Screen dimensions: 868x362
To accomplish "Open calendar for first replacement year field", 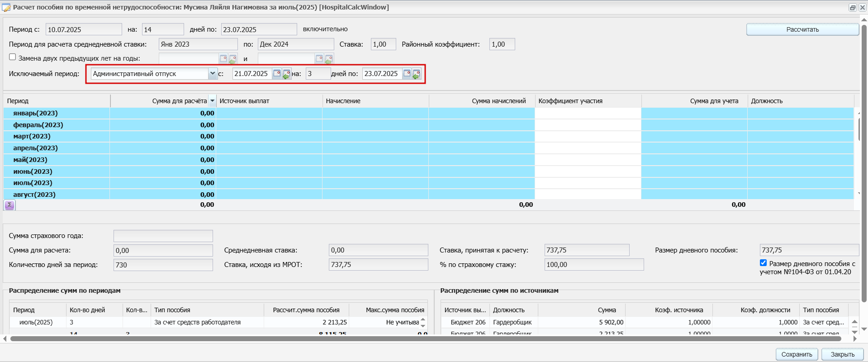I will tap(223, 58).
